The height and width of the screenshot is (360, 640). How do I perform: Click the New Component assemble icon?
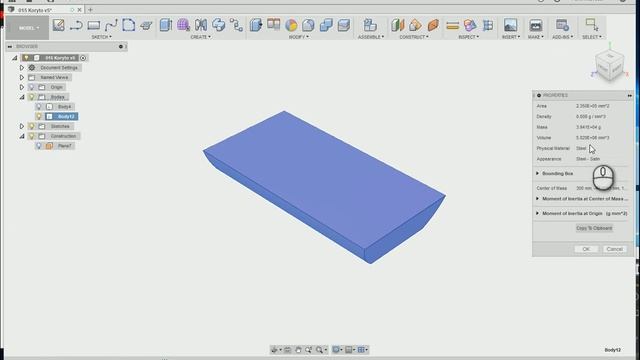370,25
